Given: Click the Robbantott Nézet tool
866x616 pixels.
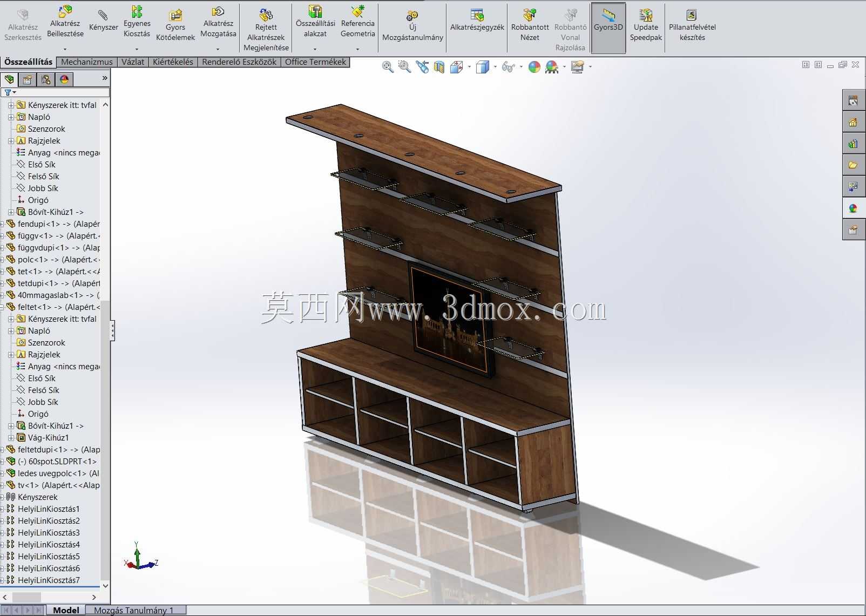Looking at the screenshot, I should click(x=530, y=25).
